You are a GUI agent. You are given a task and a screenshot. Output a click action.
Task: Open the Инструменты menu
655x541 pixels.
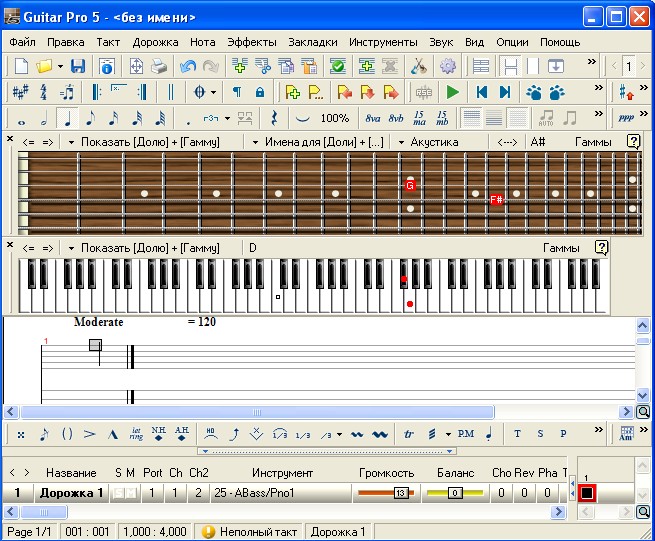[x=383, y=42]
